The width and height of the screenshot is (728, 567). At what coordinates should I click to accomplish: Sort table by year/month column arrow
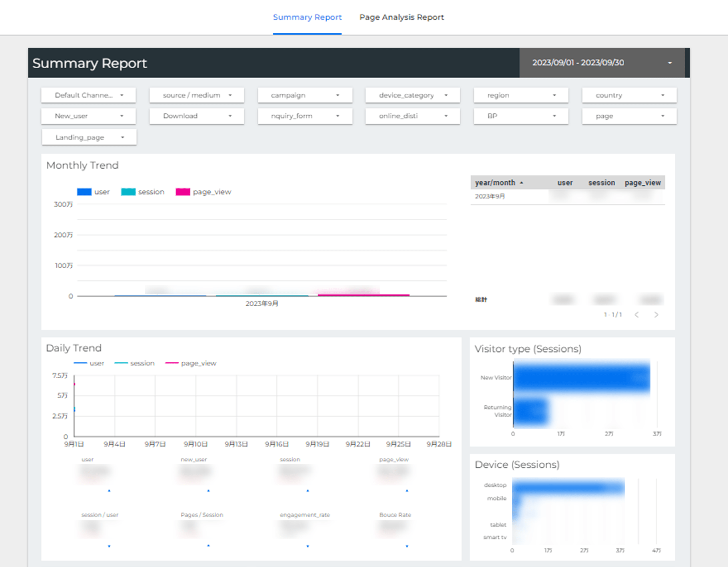(521, 183)
